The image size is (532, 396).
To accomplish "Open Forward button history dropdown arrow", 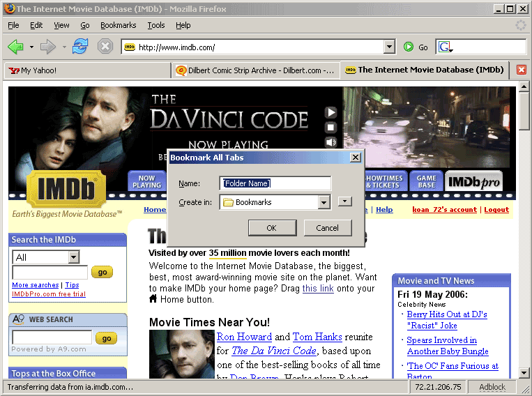I will [64, 47].
